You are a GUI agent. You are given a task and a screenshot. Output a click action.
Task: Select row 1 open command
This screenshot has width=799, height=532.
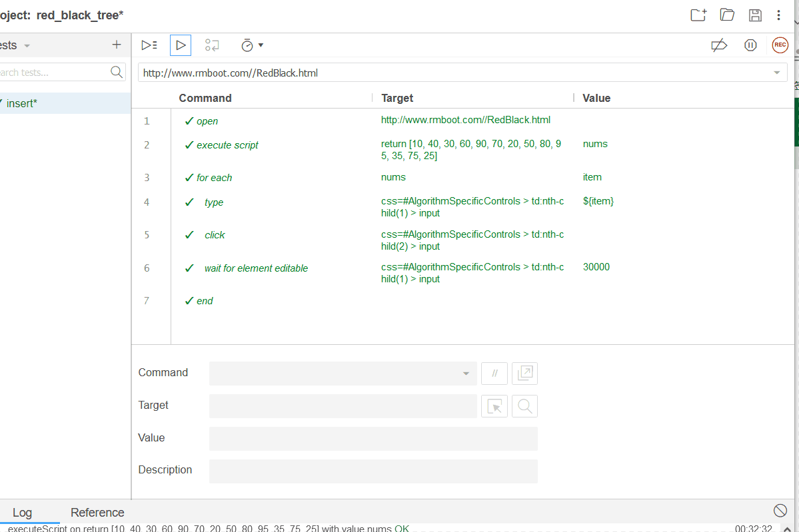[x=462, y=121]
